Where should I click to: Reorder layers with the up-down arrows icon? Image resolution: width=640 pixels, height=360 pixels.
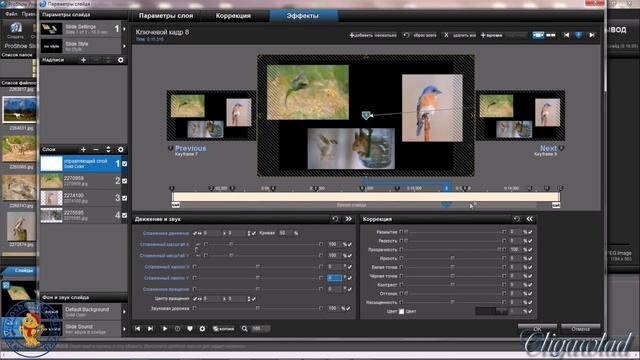pos(108,149)
